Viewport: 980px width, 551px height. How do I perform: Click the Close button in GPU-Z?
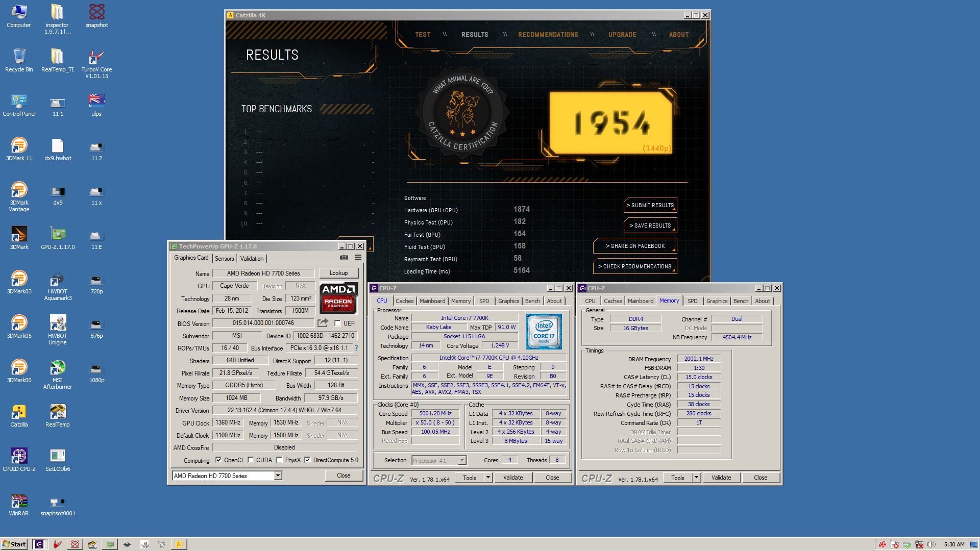click(x=344, y=475)
